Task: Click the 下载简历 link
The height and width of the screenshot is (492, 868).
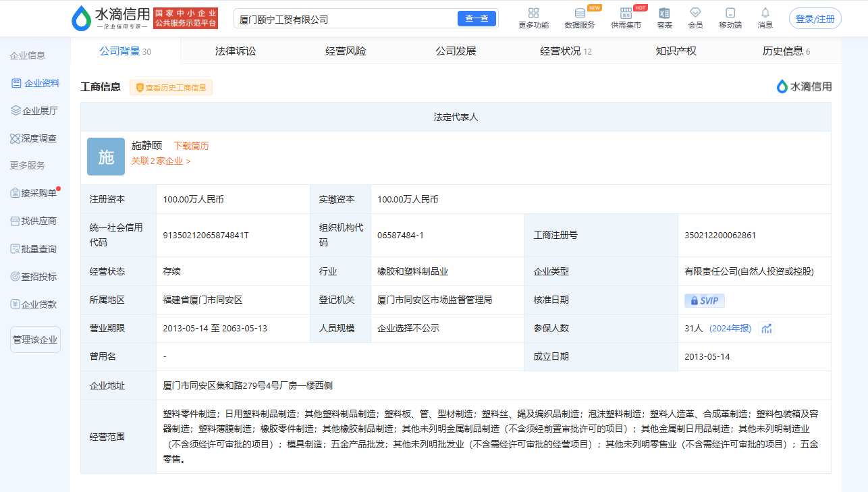Action: click(x=191, y=146)
